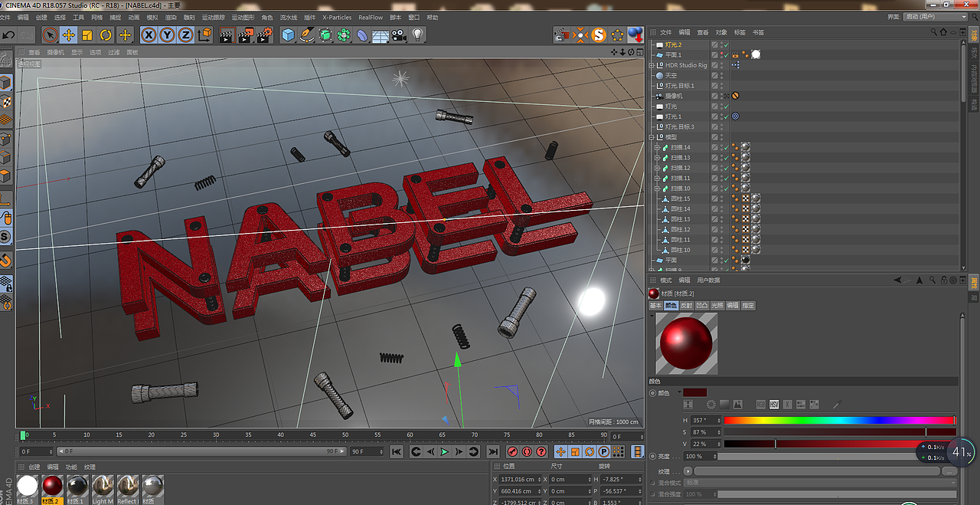Open the 渲染 menu
The image size is (980, 505).
click(171, 17)
